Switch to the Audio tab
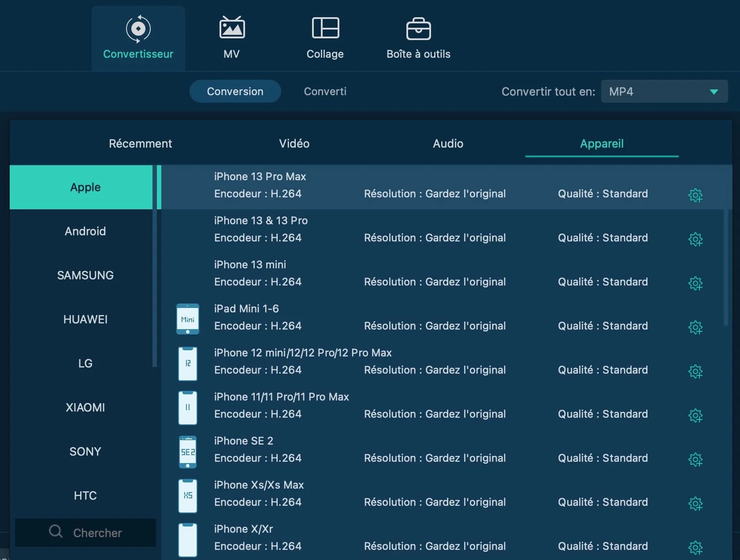 [x=448, y=144]
